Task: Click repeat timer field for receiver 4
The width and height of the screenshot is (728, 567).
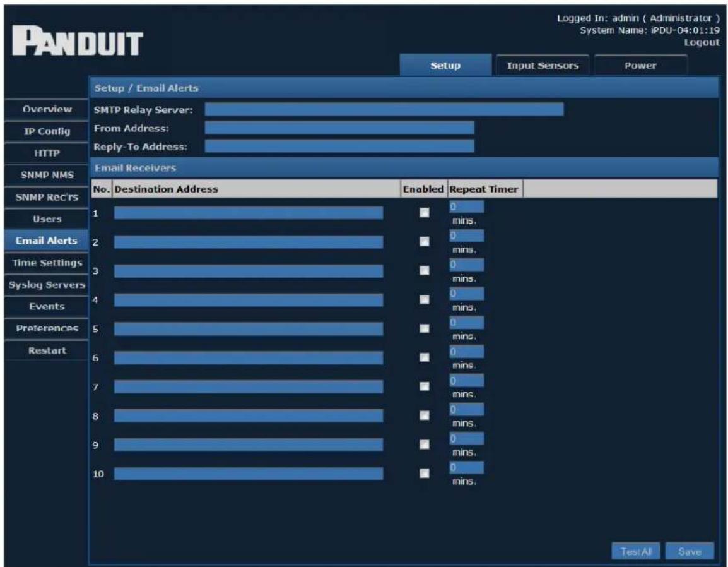Action: (x=467, y=293)
